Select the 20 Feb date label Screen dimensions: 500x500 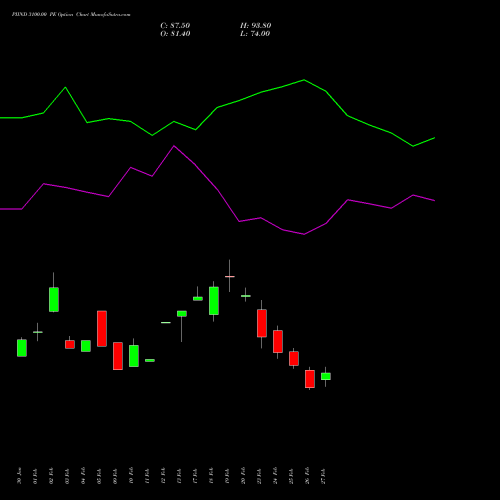coord(243,476)
